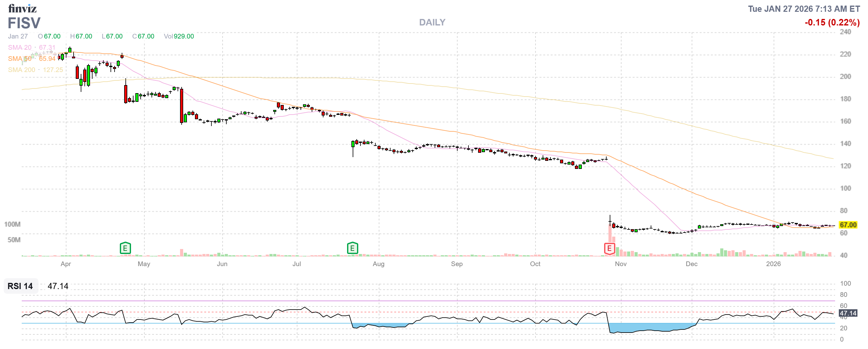This screenshot has width=868, height=349.
Task: Click the 100M volume scale marker
Action: click(13, 224)
